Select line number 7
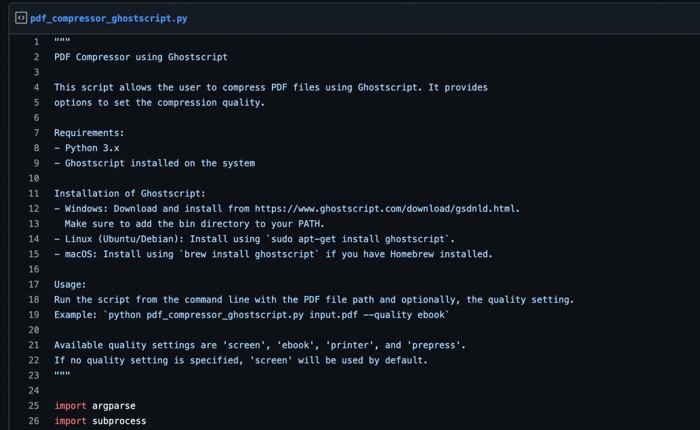The height and width of the screenshot is (430, 700). click(36, 133)
